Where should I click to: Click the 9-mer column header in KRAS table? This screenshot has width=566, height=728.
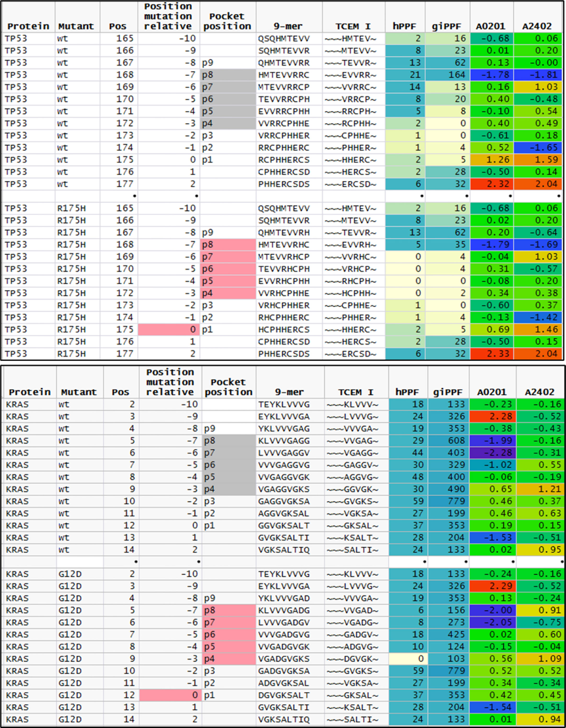(289, 392)
